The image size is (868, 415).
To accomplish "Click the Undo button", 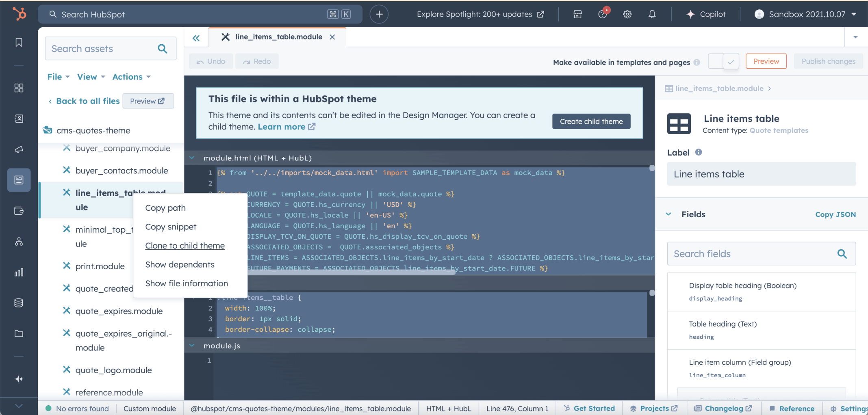I will click(210, 61).
